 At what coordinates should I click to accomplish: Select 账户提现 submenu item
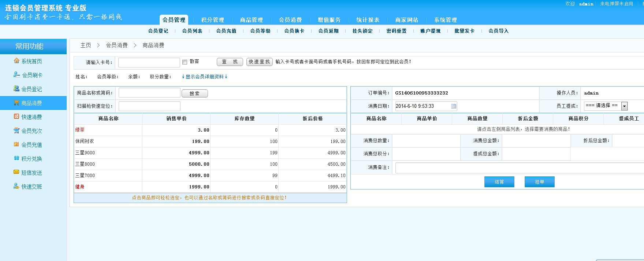(x=431, y=31)
